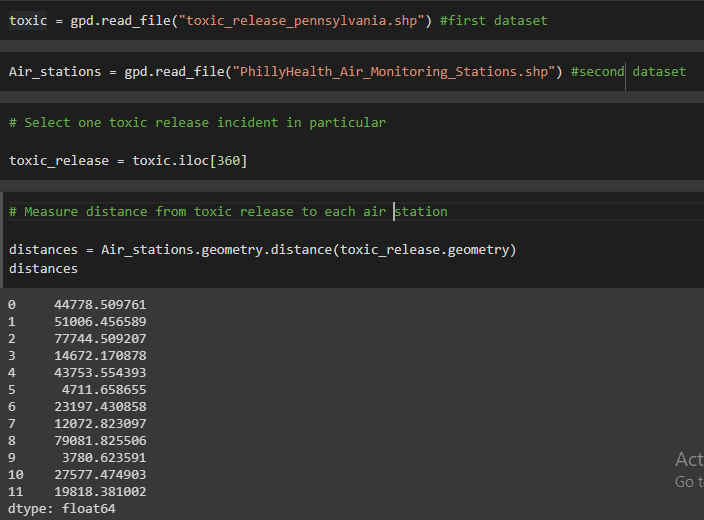Click the distances assignment code line
This screenshot has width=704, height=520.
coord(263,250)
